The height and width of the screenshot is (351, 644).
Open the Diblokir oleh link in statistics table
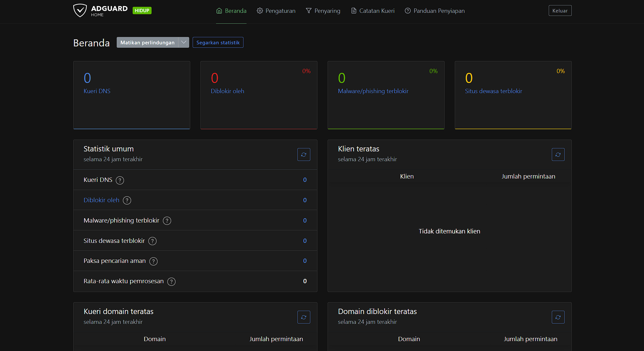click(101, 200)
